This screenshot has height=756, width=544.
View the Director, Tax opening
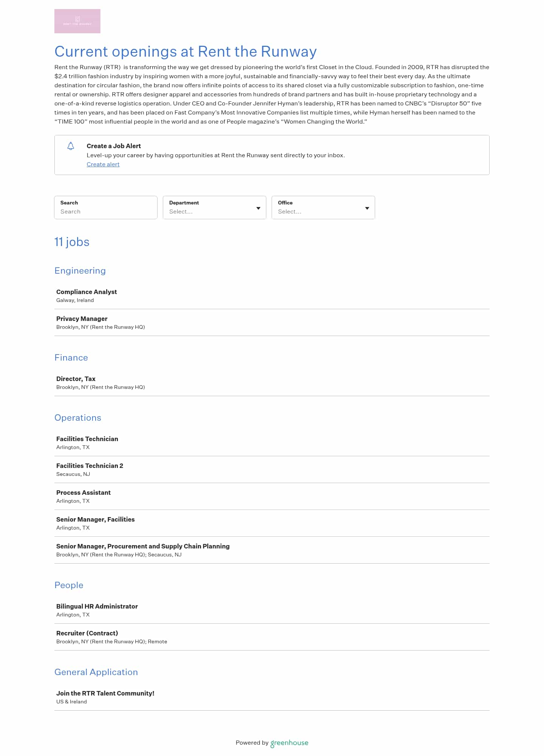coord(76,379)
